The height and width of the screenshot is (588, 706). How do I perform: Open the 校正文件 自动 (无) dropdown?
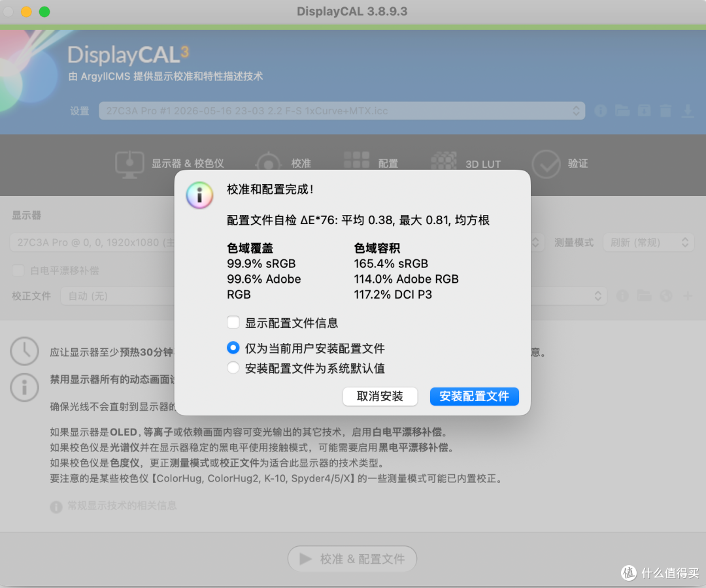333,296
